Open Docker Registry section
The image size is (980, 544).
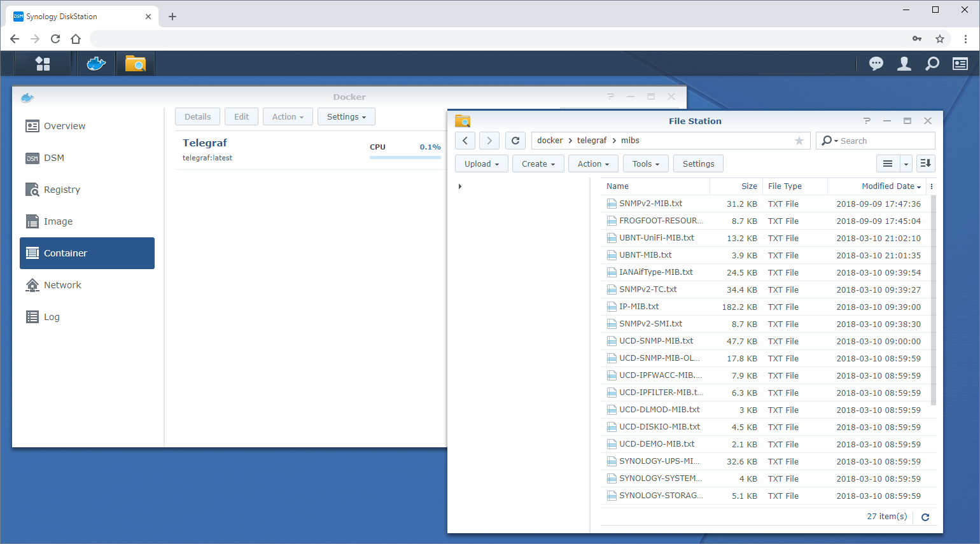pyautogui.click(x=87, y=190)
